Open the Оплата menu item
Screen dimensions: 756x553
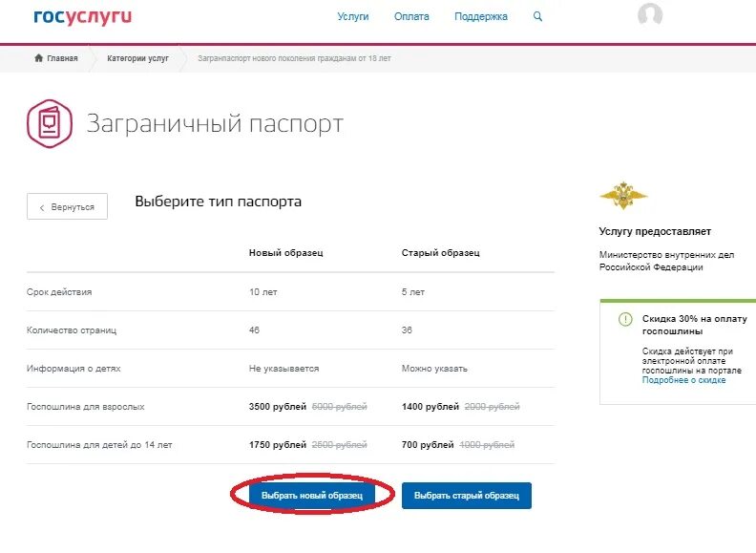[411, 16]
